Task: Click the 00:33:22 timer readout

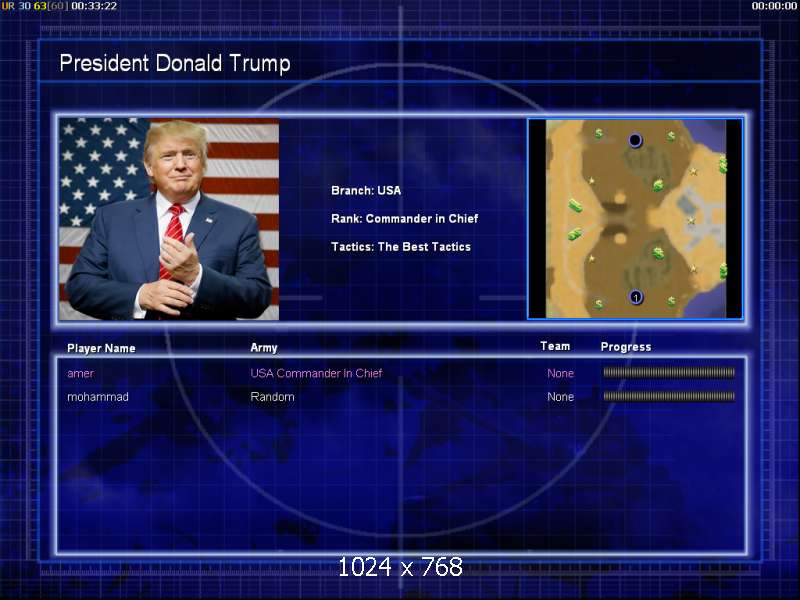Action: click(94, 6)
